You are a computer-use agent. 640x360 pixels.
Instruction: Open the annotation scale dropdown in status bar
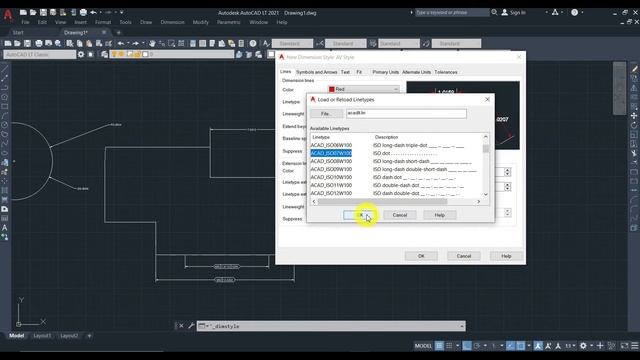(570, 346)
